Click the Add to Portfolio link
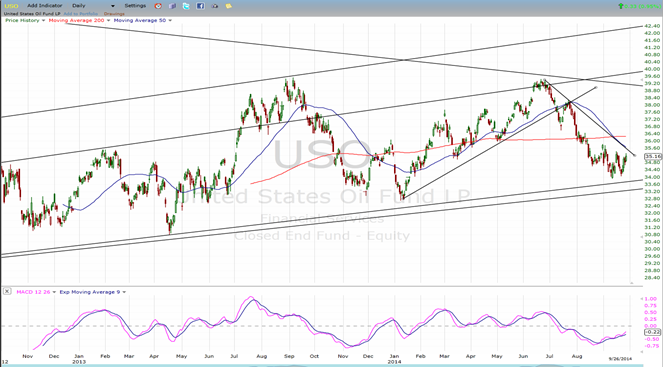 pyautogui.click(x=81, y=14)
